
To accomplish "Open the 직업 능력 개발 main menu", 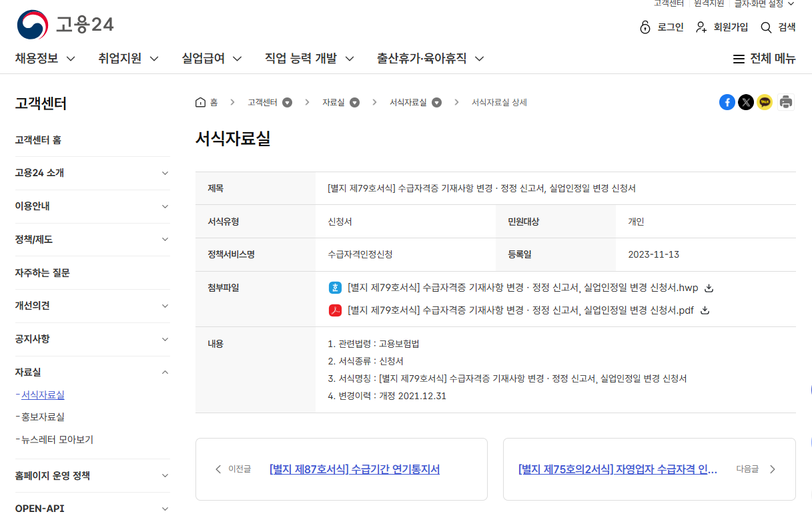I will [x=309, y=58].
